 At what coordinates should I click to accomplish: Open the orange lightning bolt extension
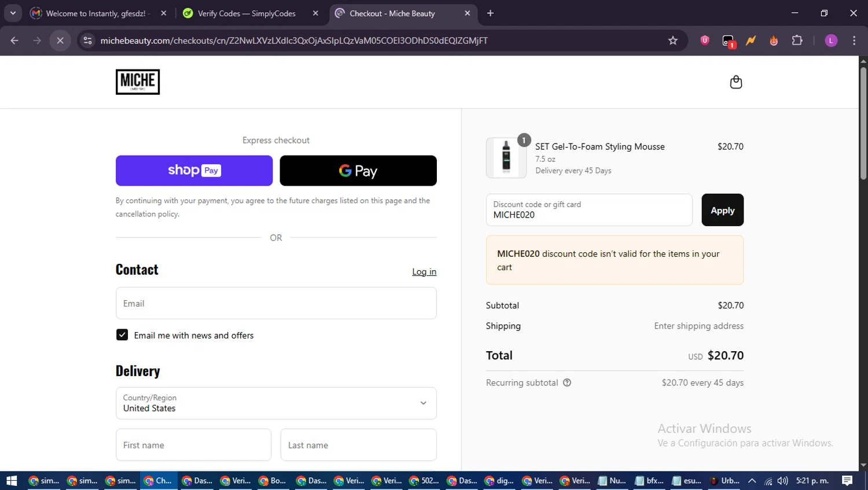tap(751, 40)
